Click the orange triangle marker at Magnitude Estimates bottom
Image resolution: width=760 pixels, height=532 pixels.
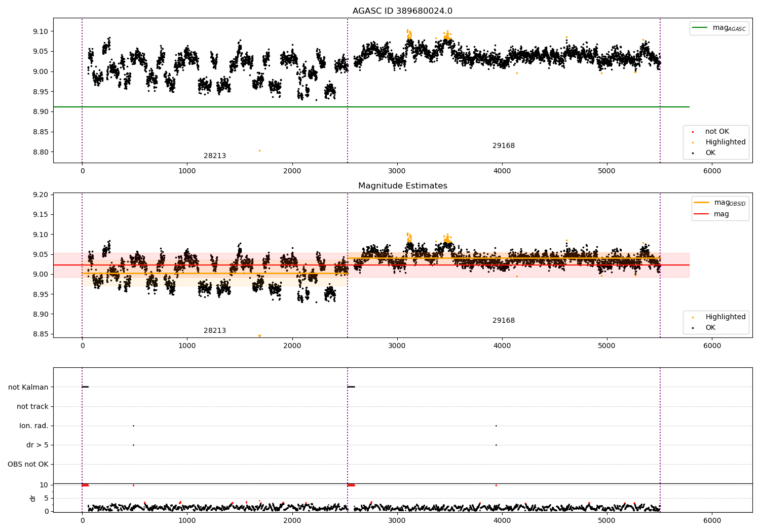pos(259,336)
